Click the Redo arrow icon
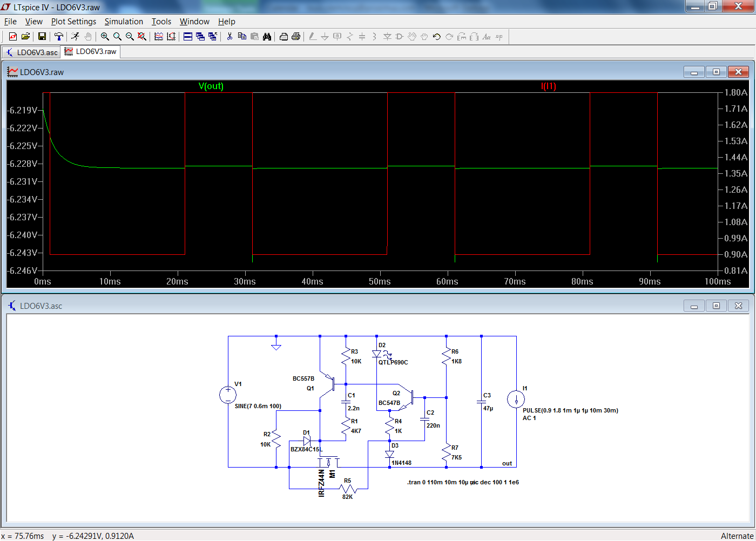The height and width of the screenshot is (541, 756). (x=449, y=37)
